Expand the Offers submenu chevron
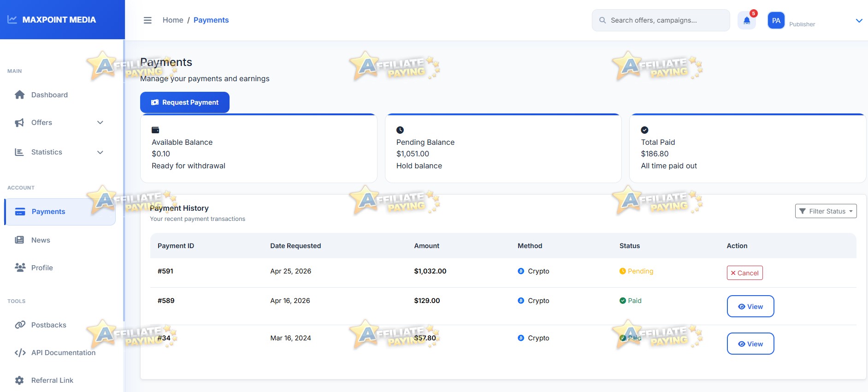Viewport: 868px width, 392px height. [x=100, y=123]
